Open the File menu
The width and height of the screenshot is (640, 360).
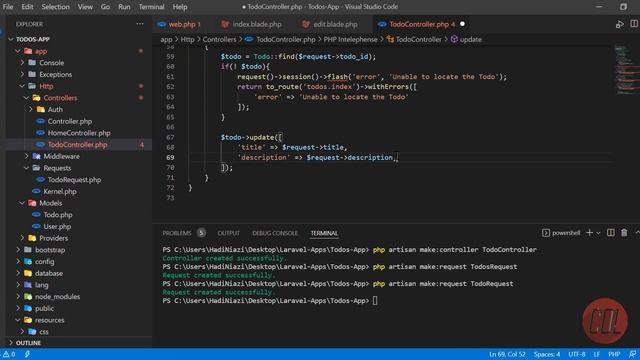point(8,7)
